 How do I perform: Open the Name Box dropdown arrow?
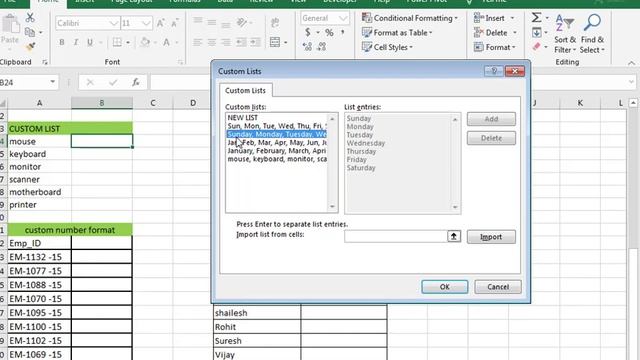pyautogui.click(x=53, y=82)
